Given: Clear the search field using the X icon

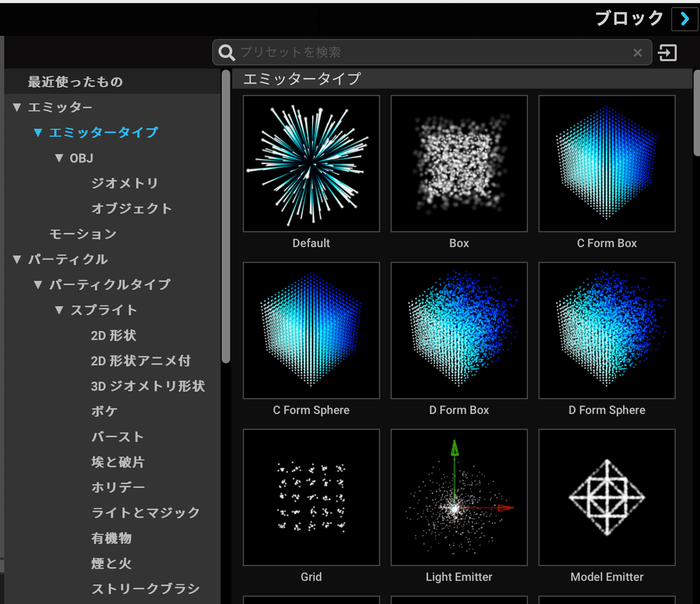Looking at the screenshot, I should tap(637, 53).
